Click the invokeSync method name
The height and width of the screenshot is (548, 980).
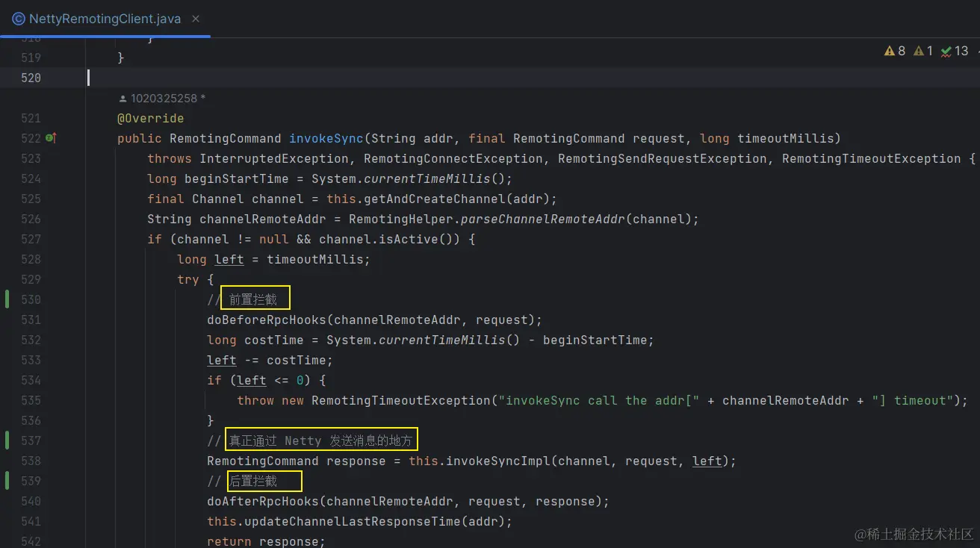tap(326, 138)
